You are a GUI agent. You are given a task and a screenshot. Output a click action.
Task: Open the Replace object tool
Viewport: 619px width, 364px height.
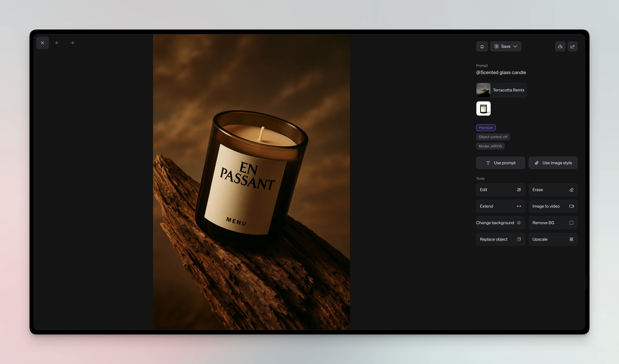500,239
